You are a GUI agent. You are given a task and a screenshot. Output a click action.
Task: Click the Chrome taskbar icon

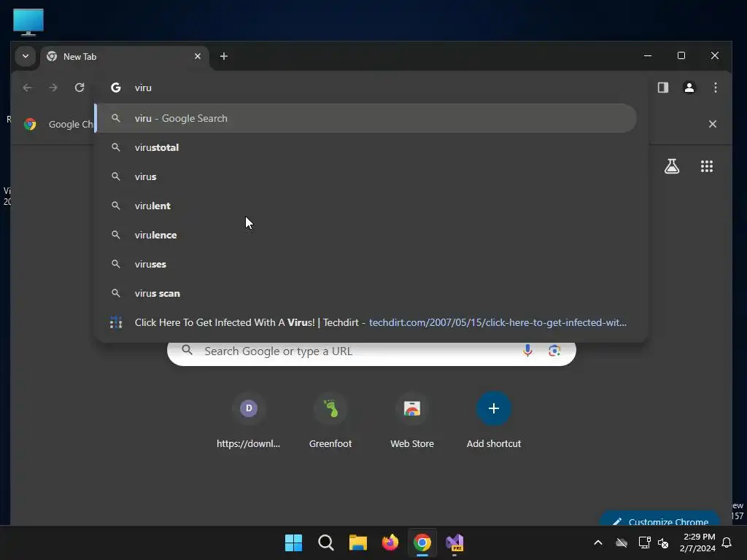coord(422,542)
